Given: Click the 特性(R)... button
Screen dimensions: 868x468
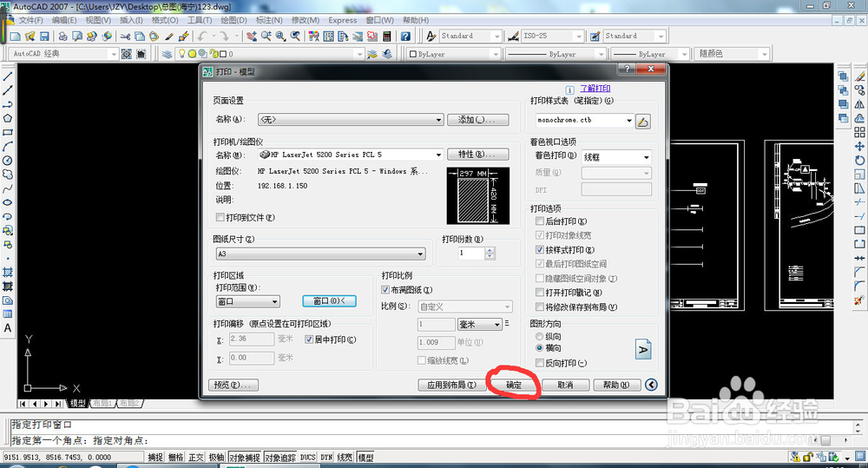Looking at the screenshot, I should point(476,154).
